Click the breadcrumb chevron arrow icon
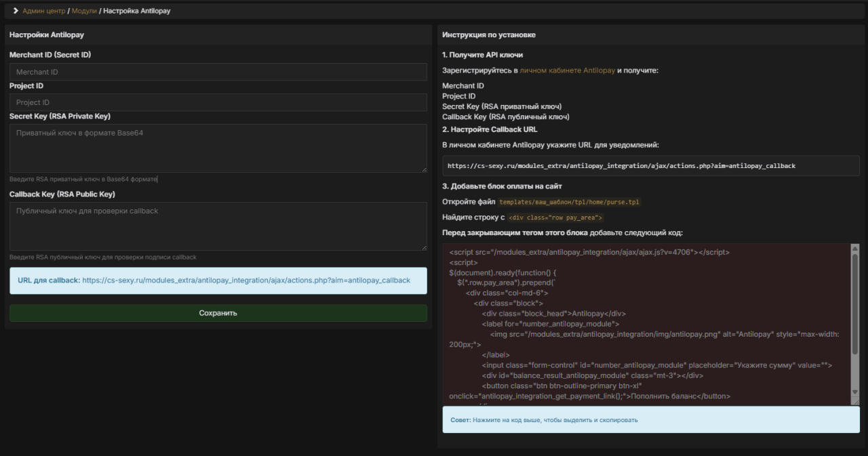The height and width of the screenshot is (456, 868). point(16,11)
